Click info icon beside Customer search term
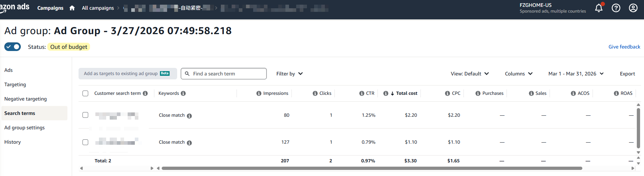The image size is (644, 176). (x=145, y=93)
